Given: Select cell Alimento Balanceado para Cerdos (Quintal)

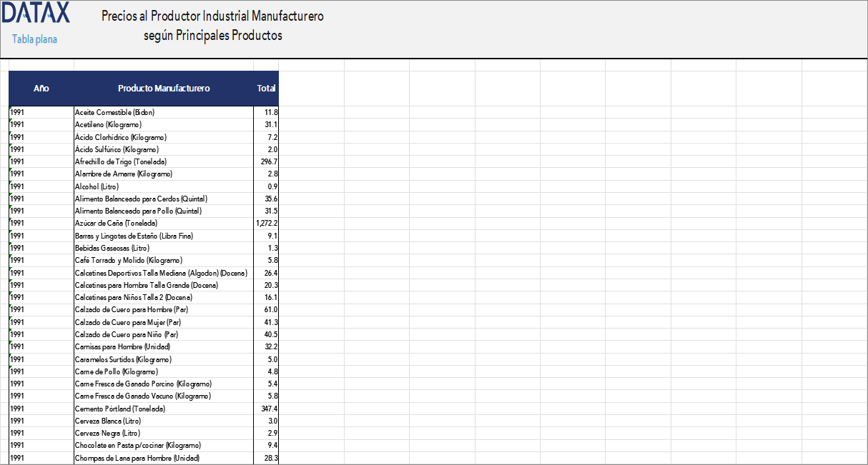Looking at the screenshot, I should pos(164,199).
